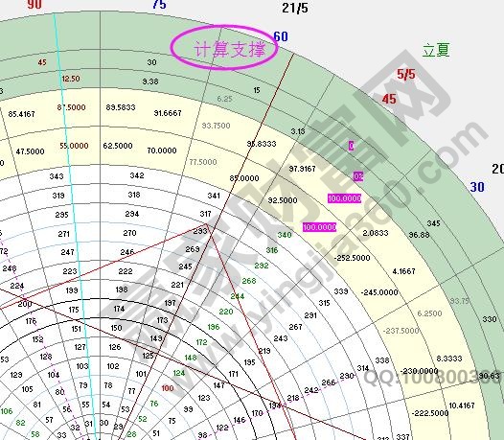Click the wheel number 343
The image size is (504, 440).
pyautogui.click(x=57, y=176)
